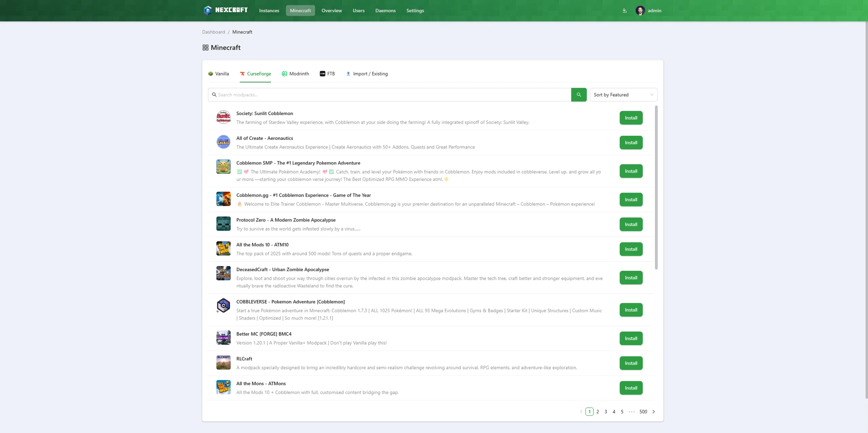Screen dimensions: 868x433
Task: Open the Import / Existing tab
Action: click(367, 74)
